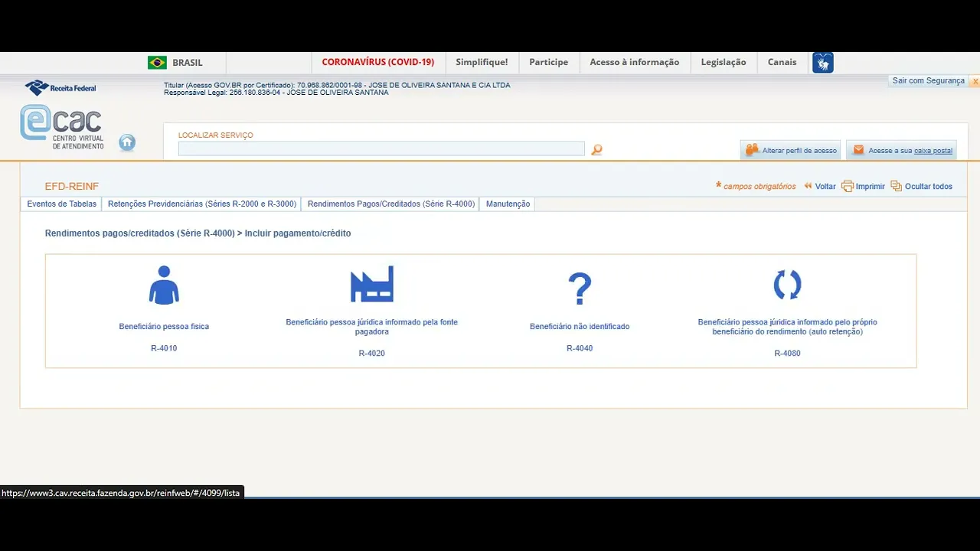The image size is (980, 551).
Task: Select the circular arrows icon for auto retenção
Action: coord(787,285)
